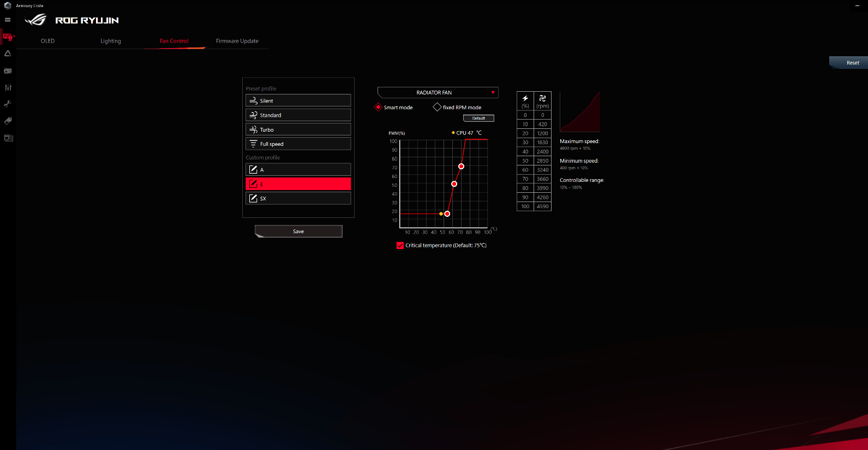Minimize the Armoury Crate window

point(858,5)
